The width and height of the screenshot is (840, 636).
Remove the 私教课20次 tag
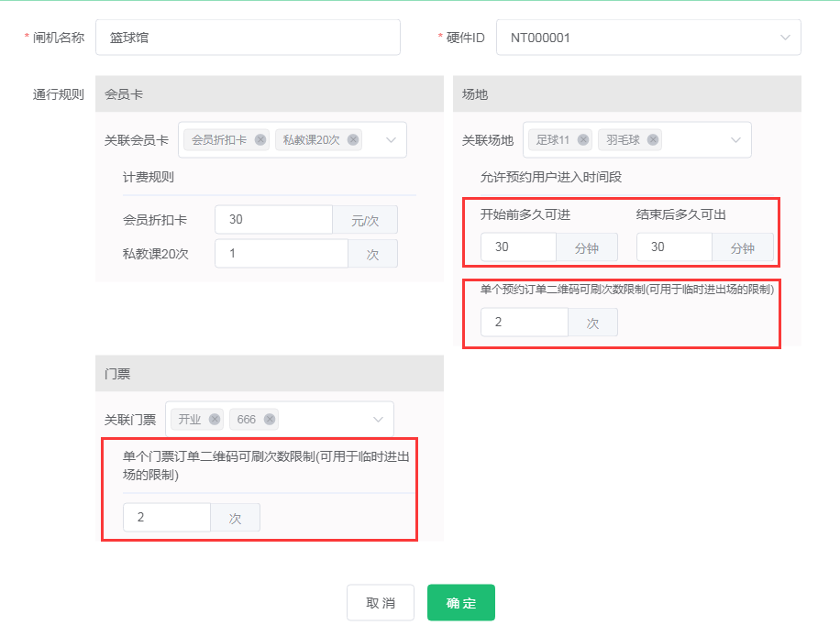click(x=353, y=140)
